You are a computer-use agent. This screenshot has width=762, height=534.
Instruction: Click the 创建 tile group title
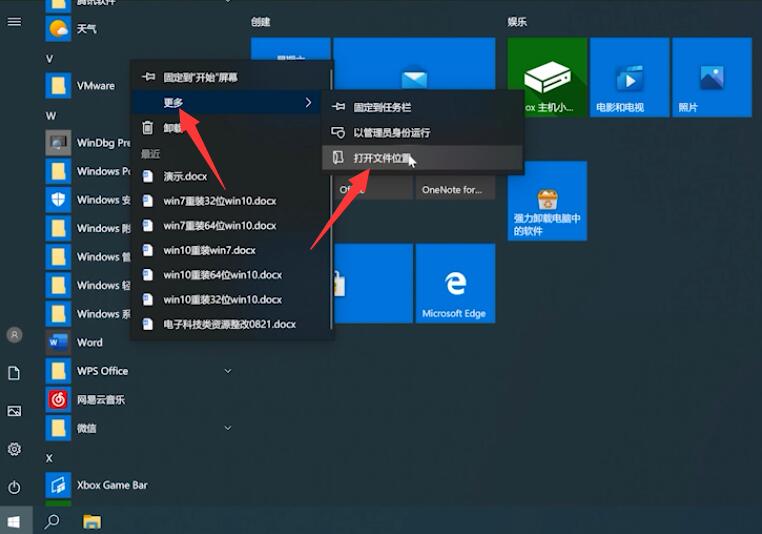click(260, 22)
